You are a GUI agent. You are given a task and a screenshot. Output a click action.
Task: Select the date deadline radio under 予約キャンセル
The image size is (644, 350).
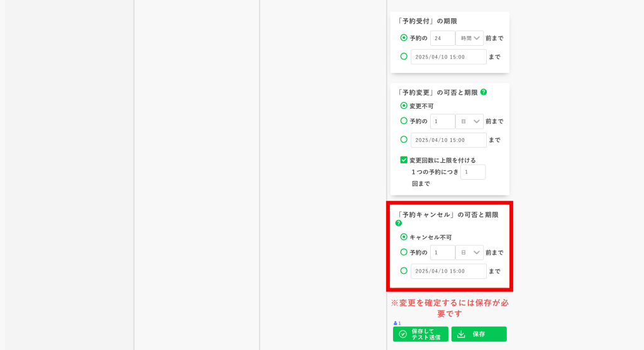pyautogui.click(x=404, y=271)
